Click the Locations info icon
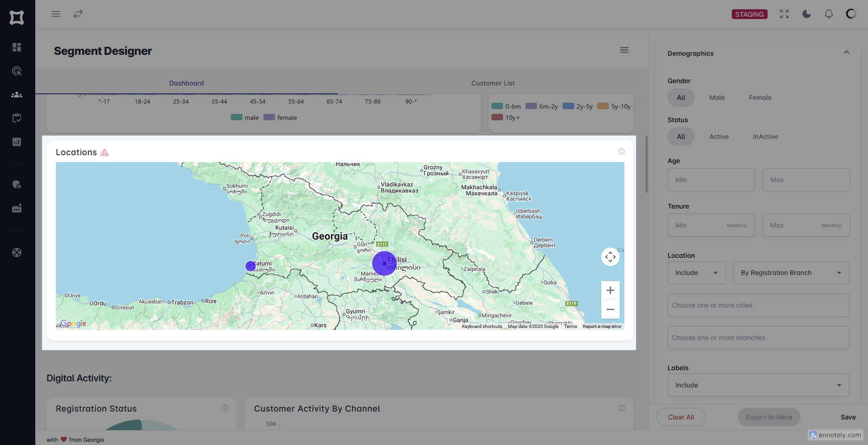868x445 pixels. pyautogui.click(x=622, y=151)
